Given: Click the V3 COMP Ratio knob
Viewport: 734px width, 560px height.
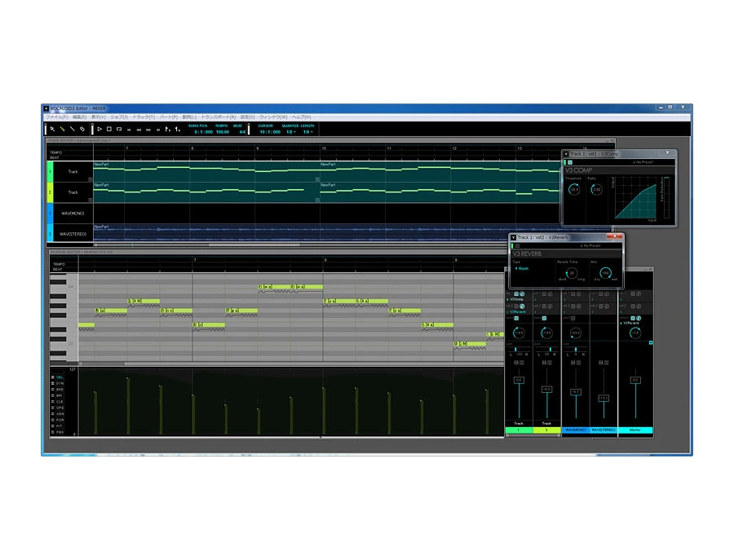Looking at the screenshot, I should click(596, 189).
